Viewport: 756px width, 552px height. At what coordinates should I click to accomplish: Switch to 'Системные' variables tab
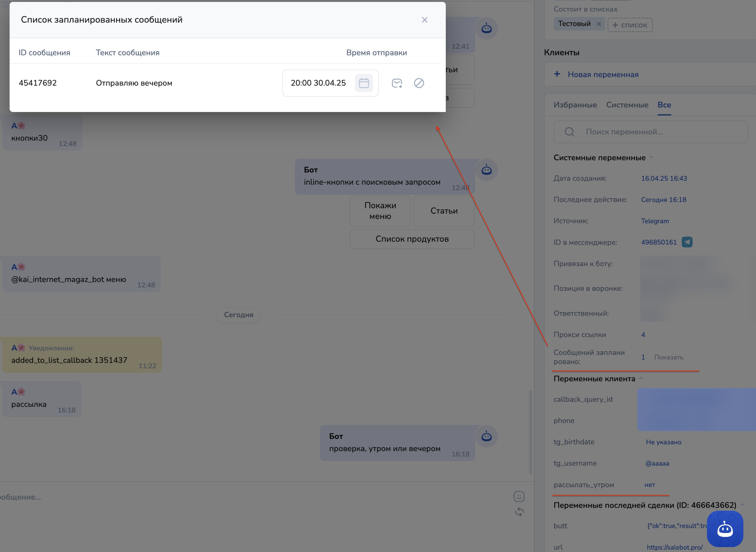pos(627,105)
